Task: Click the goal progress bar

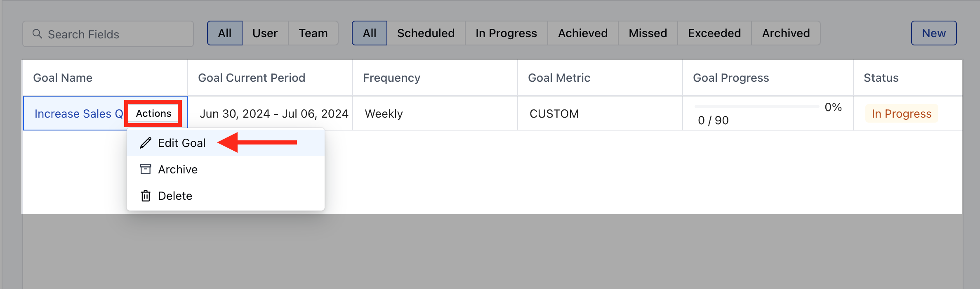Action: 757,107
